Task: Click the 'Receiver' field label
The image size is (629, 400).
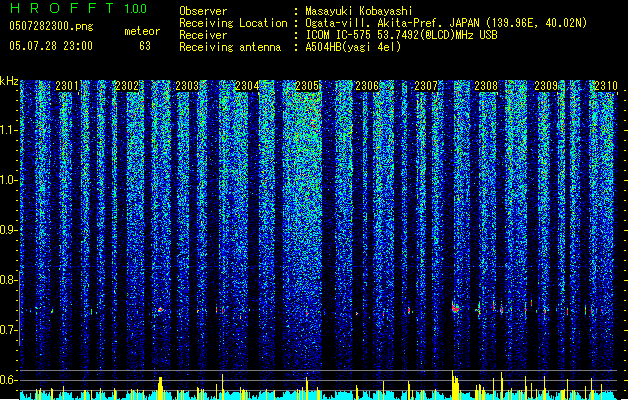Action: [x=203, y=35]
